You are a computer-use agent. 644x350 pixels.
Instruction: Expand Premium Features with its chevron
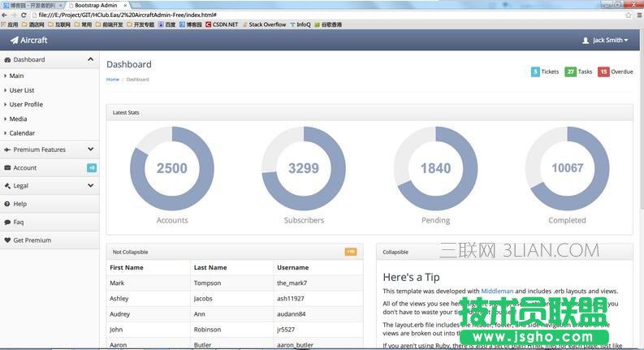pyautogui.click(x=90, y=149)
